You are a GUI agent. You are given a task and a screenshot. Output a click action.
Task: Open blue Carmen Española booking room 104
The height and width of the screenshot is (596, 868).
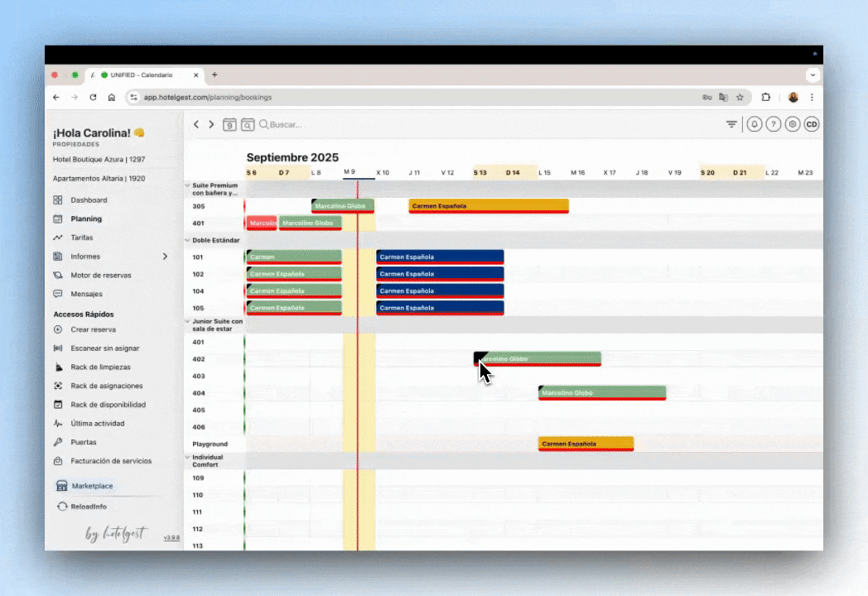pyautogui.click(x=440, y=291)
